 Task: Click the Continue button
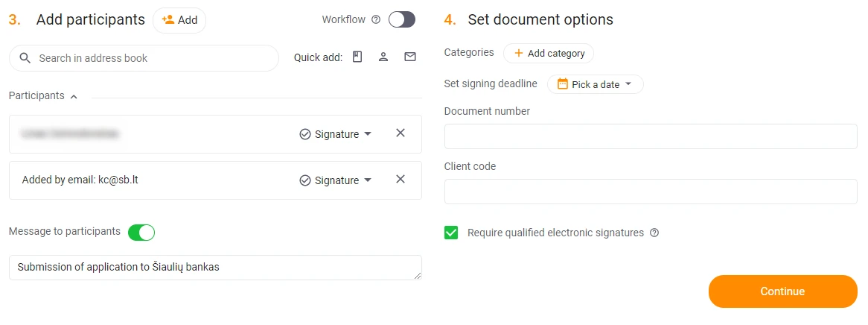pyautogui.click(x=782, y=291)
